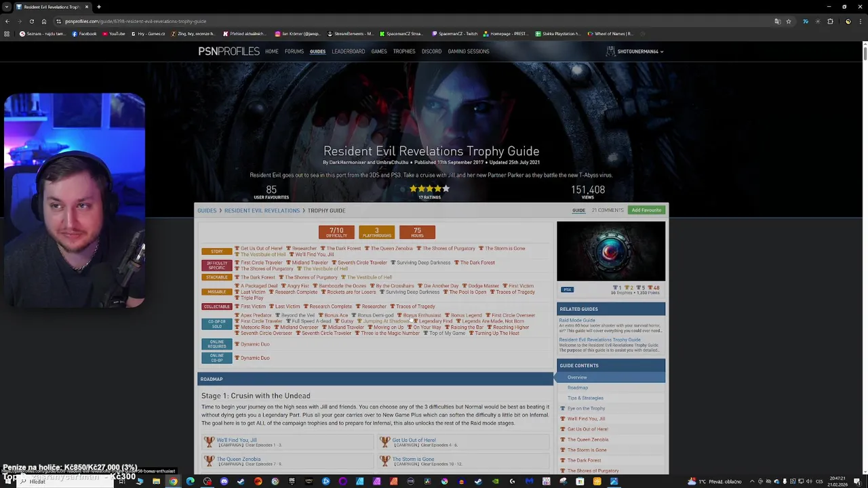Click the MISSABLE category tag
868x488 pixels.
(x=216, y=291)
